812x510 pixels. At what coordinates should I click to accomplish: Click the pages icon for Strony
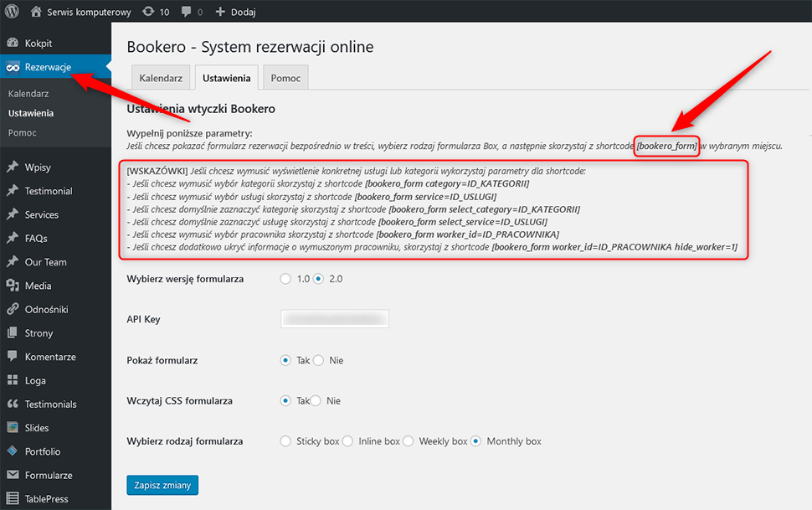pos(13,332)
